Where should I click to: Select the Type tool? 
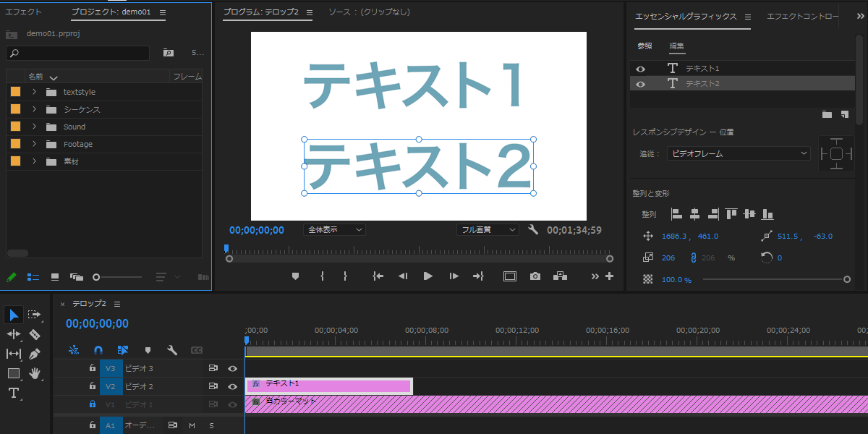[14, 393]
